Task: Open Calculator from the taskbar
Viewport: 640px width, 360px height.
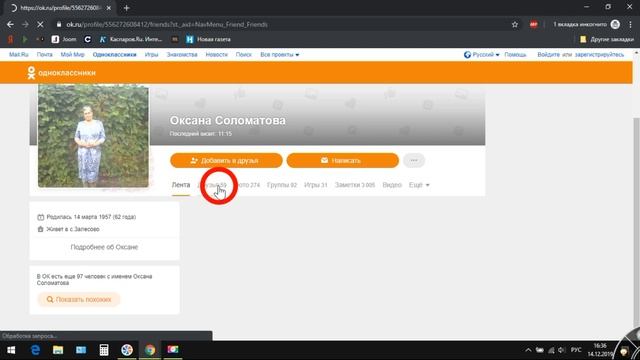Action: [x=104, y=350]
